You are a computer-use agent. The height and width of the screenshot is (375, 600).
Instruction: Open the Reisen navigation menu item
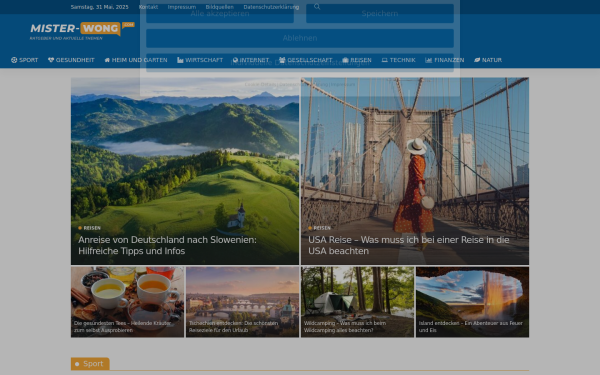tap(357, 60)
